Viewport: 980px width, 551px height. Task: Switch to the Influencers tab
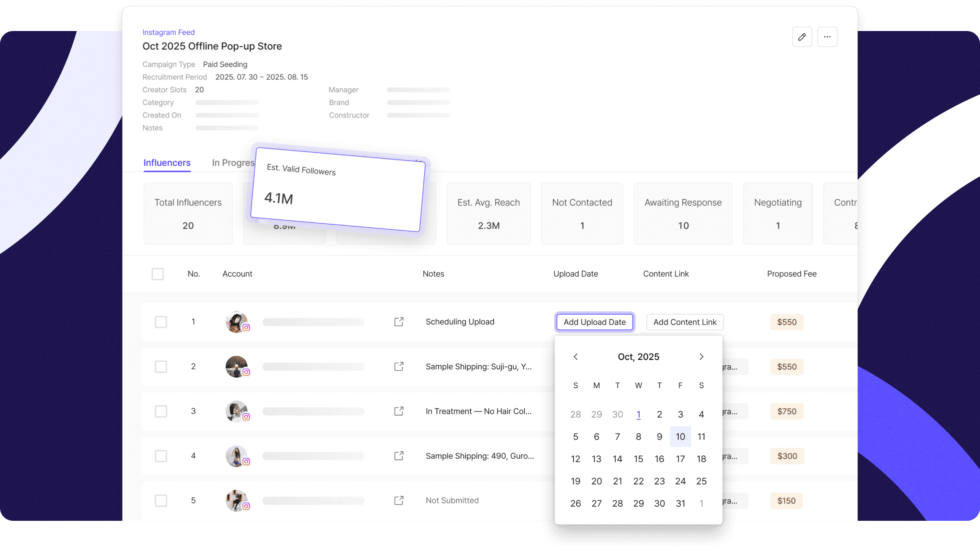167,163
